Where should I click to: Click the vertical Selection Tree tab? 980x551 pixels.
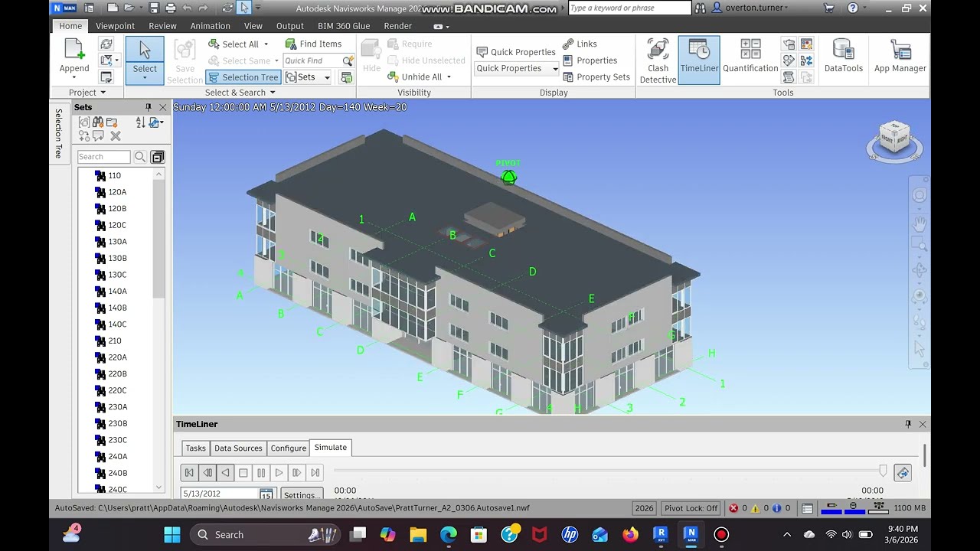(x=58, y=133)
